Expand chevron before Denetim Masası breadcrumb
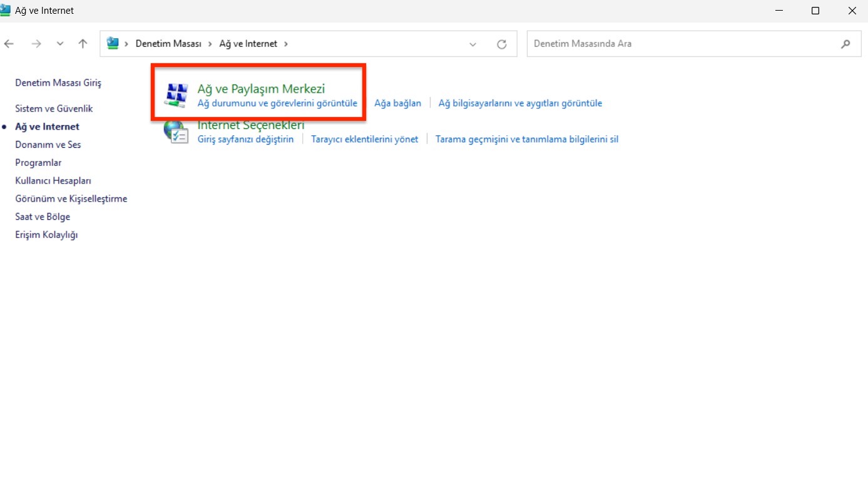The height and width of the screenshot is (484, 868). [x=127, y=44]
